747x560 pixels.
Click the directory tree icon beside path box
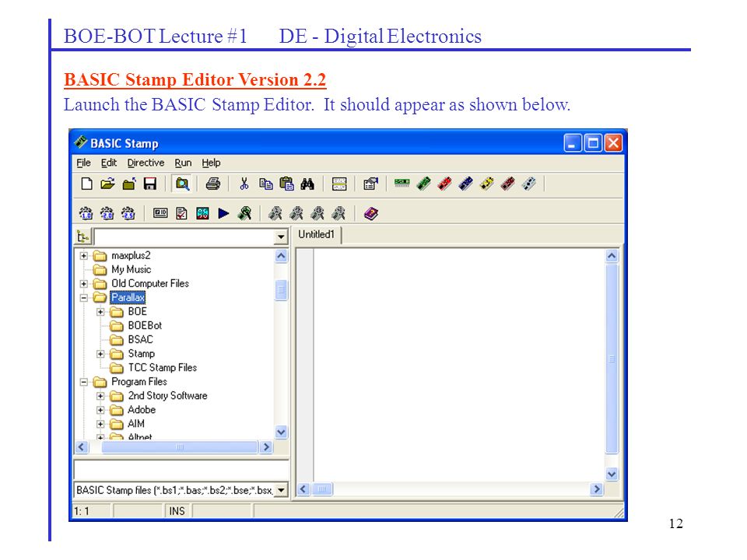point(83,236)
